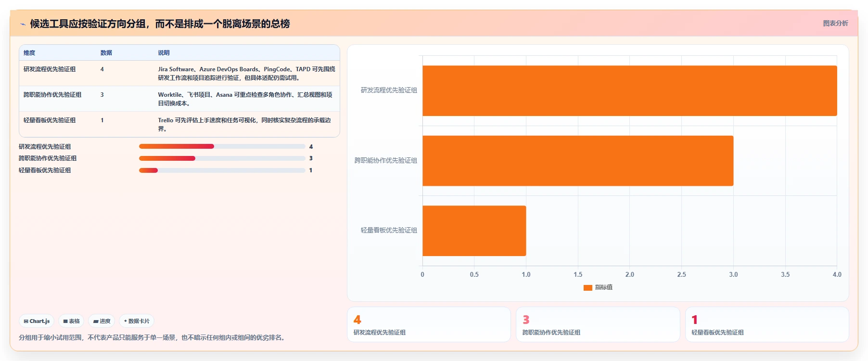Open the data card showing 1

click(767, 324)
